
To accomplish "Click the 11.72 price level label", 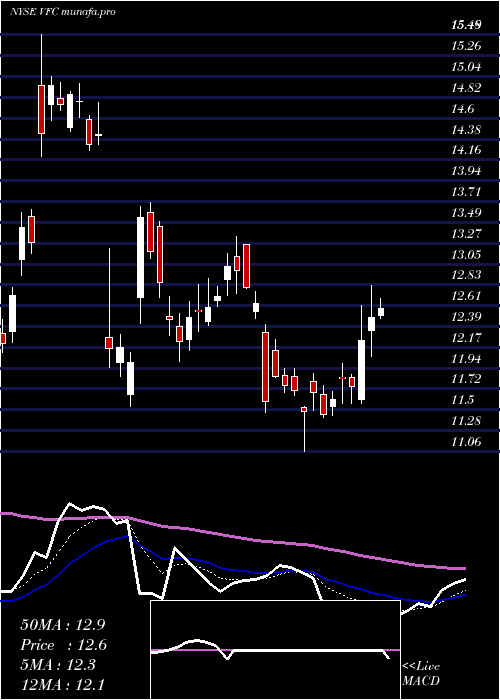I will click(x=466, y=379).
